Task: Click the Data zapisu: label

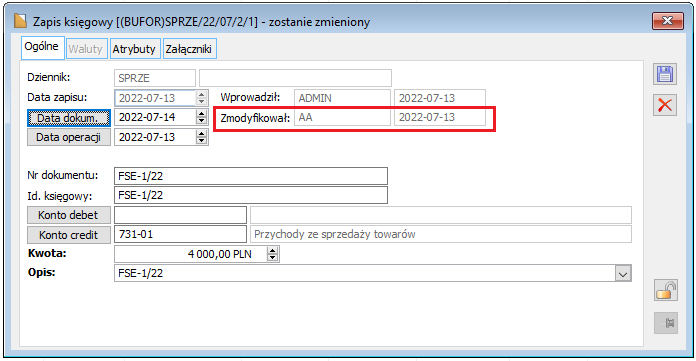Action: (x=57, y=97)
